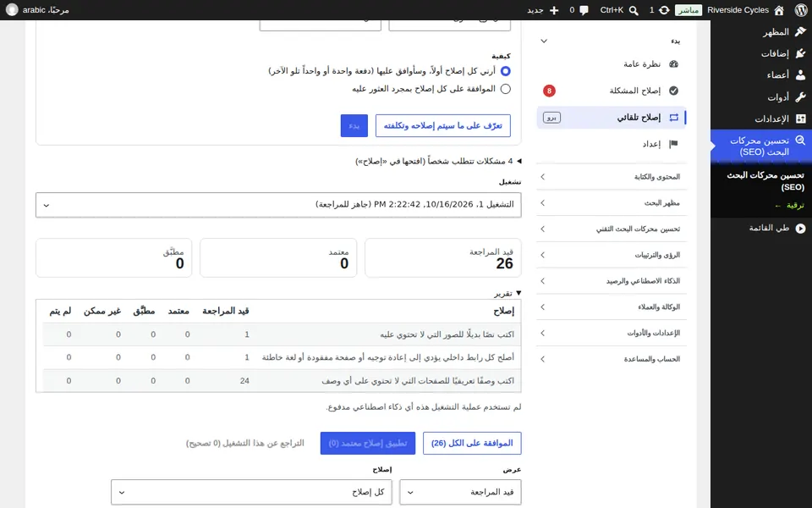812x508 pixels.
Task: Expand الذكاء الاصطناعي والرصيد section
Action: click(612, 280)
